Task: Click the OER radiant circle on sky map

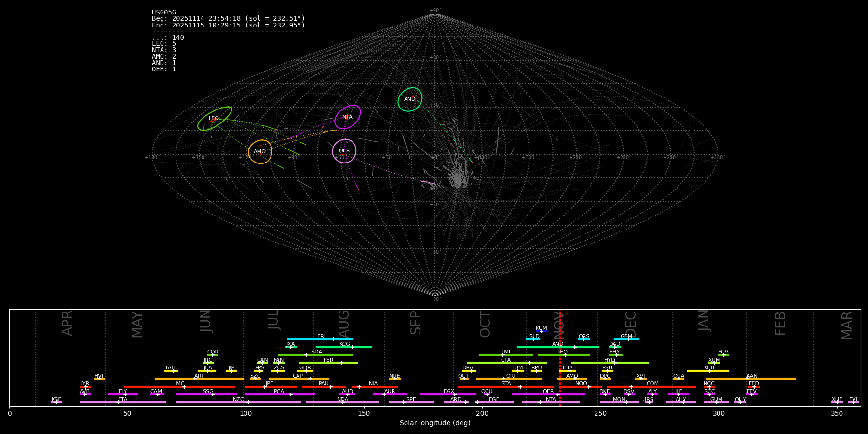Action: (344, 151)
